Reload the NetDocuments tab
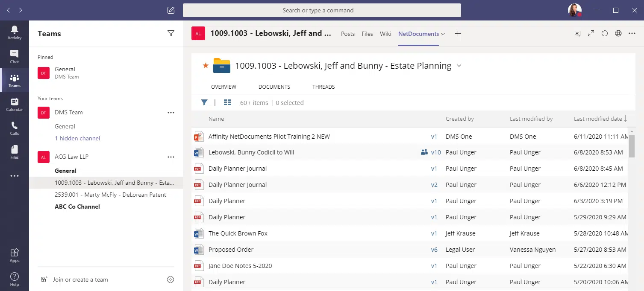Image resolution: width=644 pixels, height=291 pixels. [x=605, y=34]
